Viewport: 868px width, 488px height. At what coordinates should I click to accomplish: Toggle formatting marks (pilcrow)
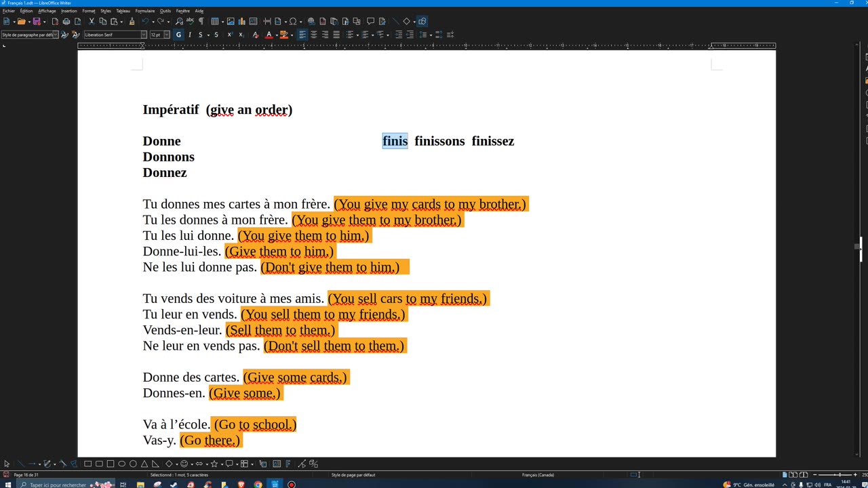coord(201,21)
